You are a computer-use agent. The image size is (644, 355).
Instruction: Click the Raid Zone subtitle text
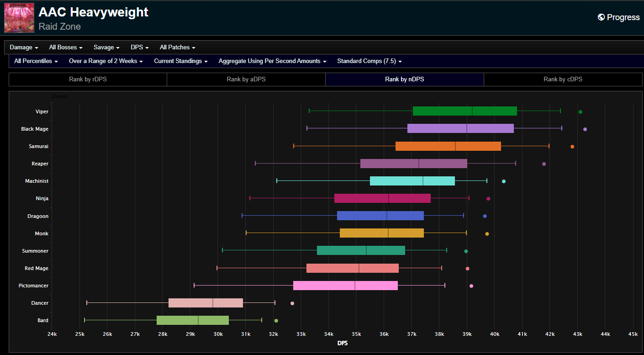point(60,26)
